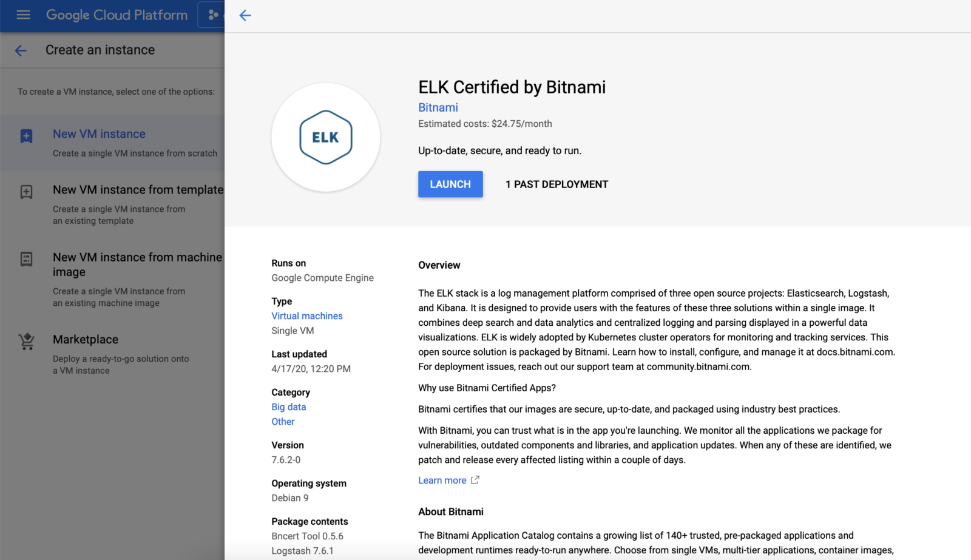Open the Marketplace option
The image size is (971, 560).
click(x=86, y=340)
